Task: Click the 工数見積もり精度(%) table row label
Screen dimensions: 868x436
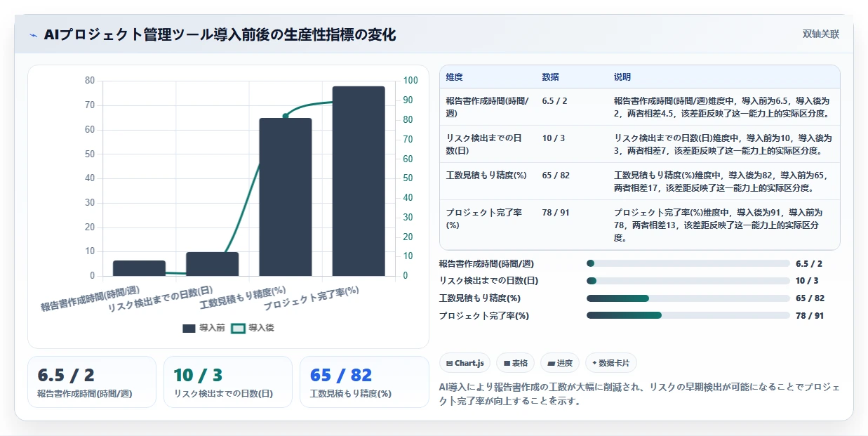Action: coord(486,175)
